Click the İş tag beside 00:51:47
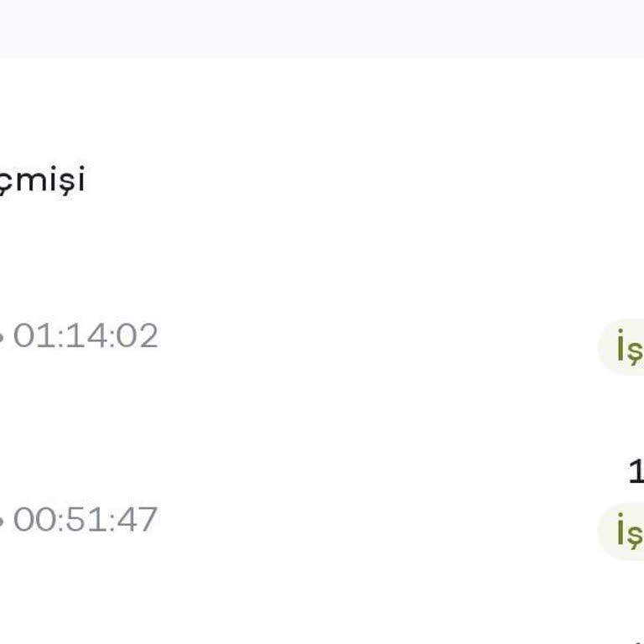Viewport: 644px width, 644px height. coord(626,532)
